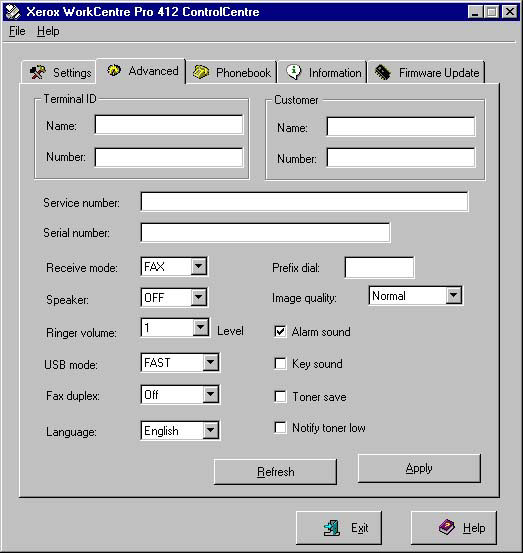Open the Language dropdown

tap(211, 430)
